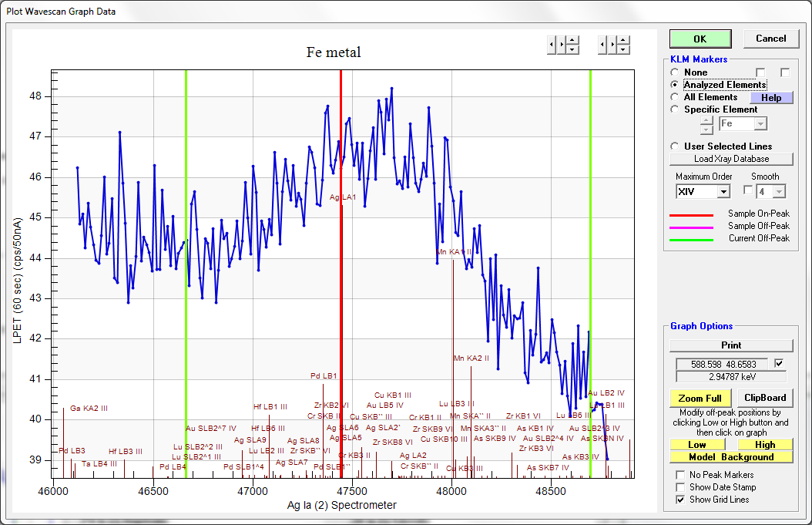The image size is (812, 525).
Task: Select All Elements KLM markers
Action: tap(676, 97)
